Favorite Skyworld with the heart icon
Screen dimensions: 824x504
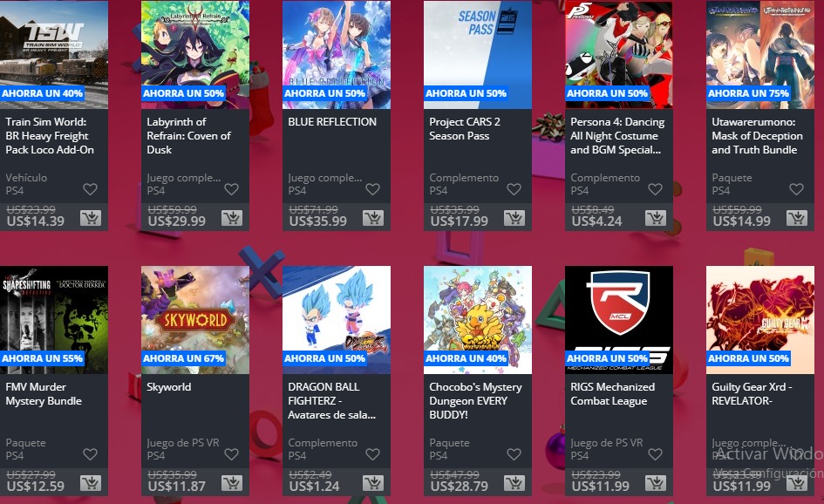[x=231, y=453]
